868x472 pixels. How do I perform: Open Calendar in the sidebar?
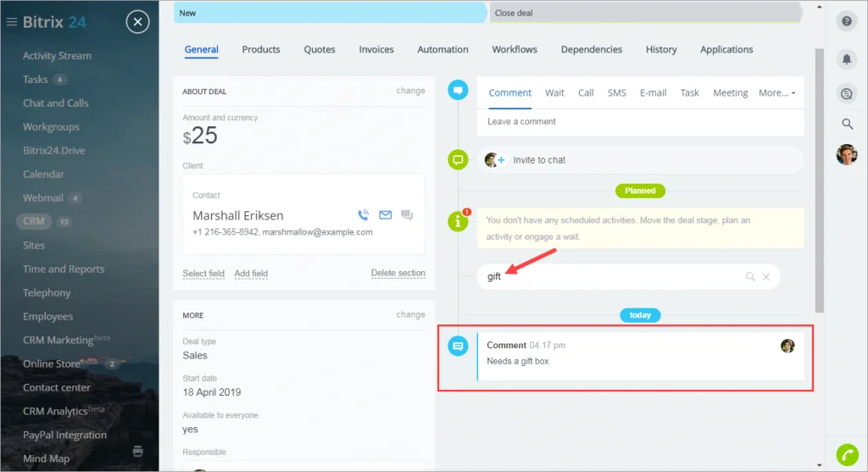pyautogui.click(x=43, y=175)
